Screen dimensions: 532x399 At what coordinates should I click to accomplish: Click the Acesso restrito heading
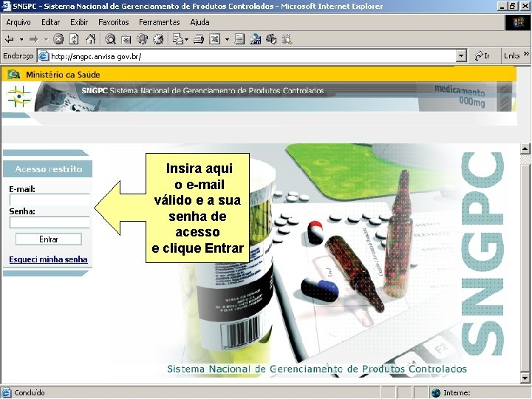click(49, 169)
